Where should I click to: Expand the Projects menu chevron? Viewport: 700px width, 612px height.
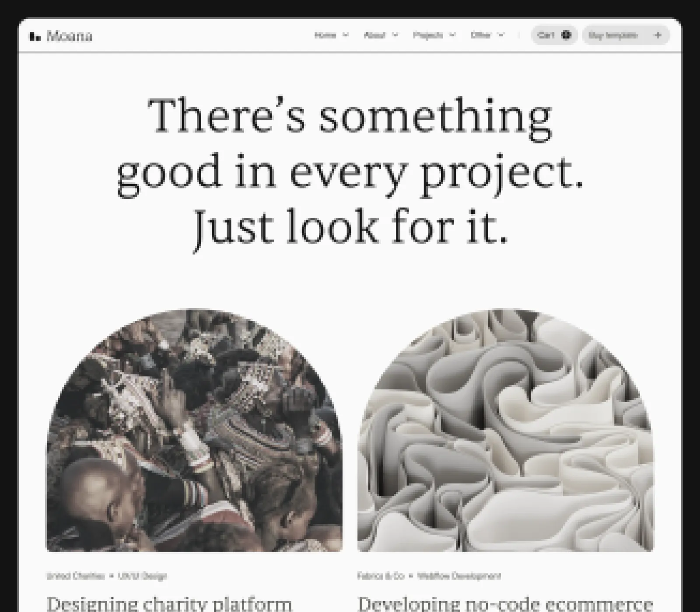click(452, 35)
